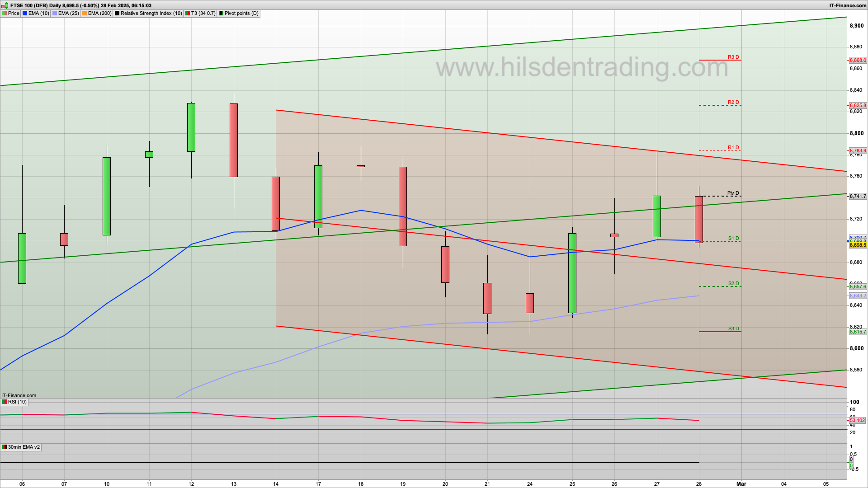The height and width of the screenshot is (488, 868).
Task: Click the Price indicator legend button
Action: coord(11,14)
